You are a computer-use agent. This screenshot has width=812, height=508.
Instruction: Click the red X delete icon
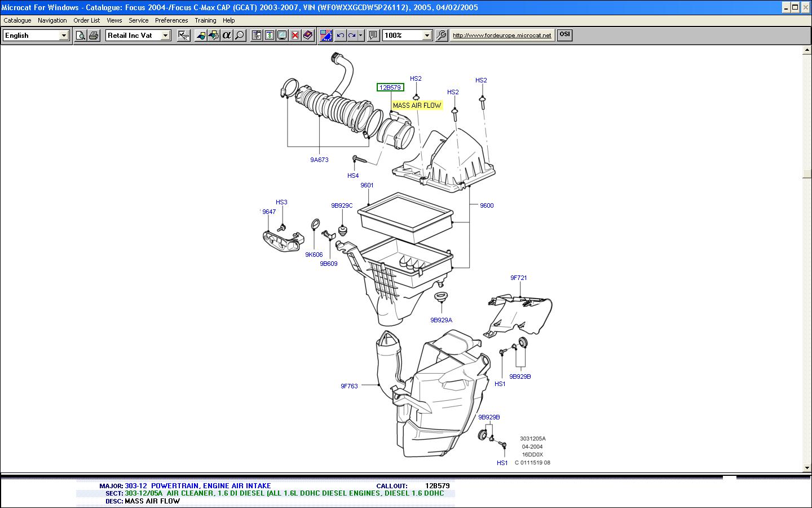295,36
